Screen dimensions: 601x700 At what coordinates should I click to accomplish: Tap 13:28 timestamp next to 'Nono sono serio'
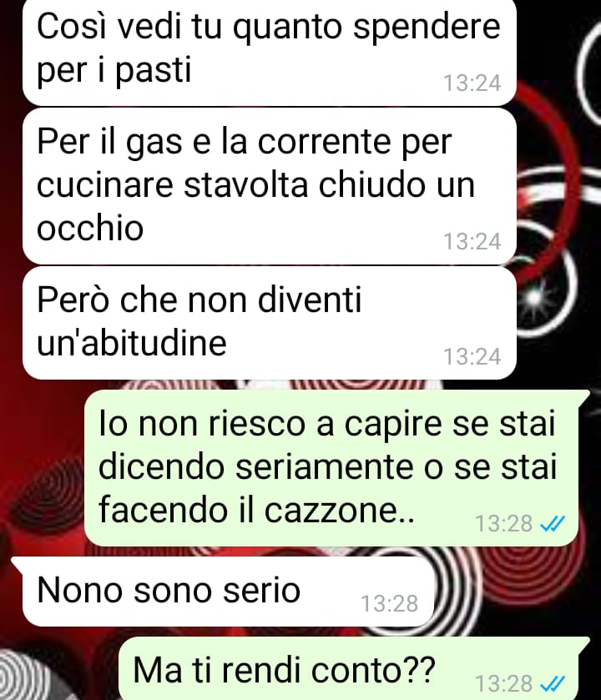coord(389,603)
